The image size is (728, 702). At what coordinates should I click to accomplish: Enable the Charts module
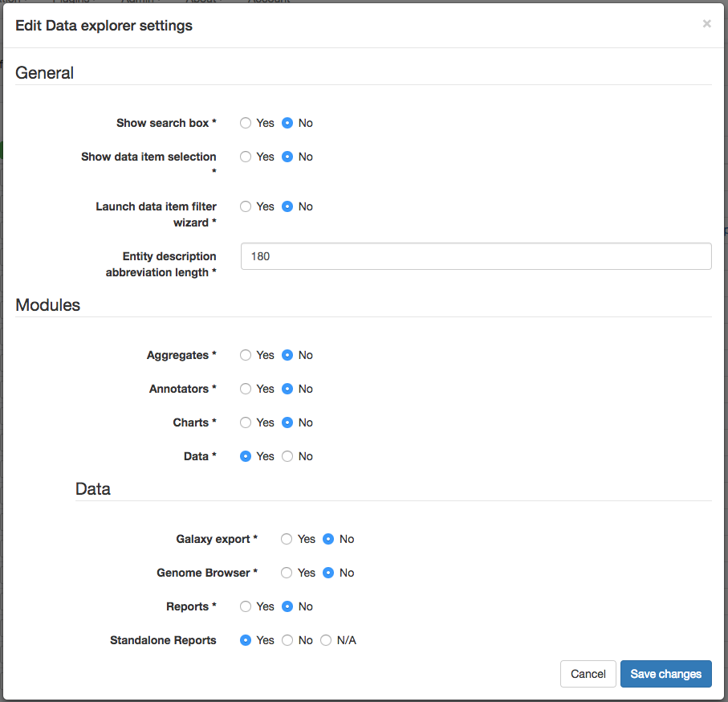pos(246,422)
